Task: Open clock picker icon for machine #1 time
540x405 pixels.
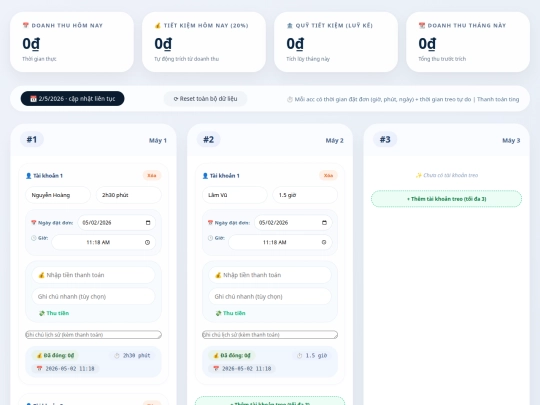Action: coord(147,242)
